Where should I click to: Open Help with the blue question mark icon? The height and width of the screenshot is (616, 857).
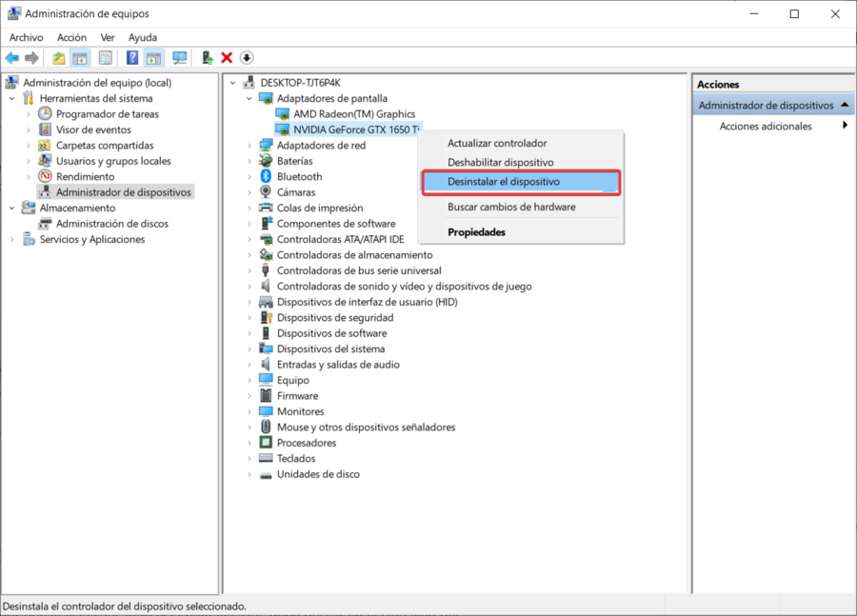pyautogui.click(x=132, y=57)
